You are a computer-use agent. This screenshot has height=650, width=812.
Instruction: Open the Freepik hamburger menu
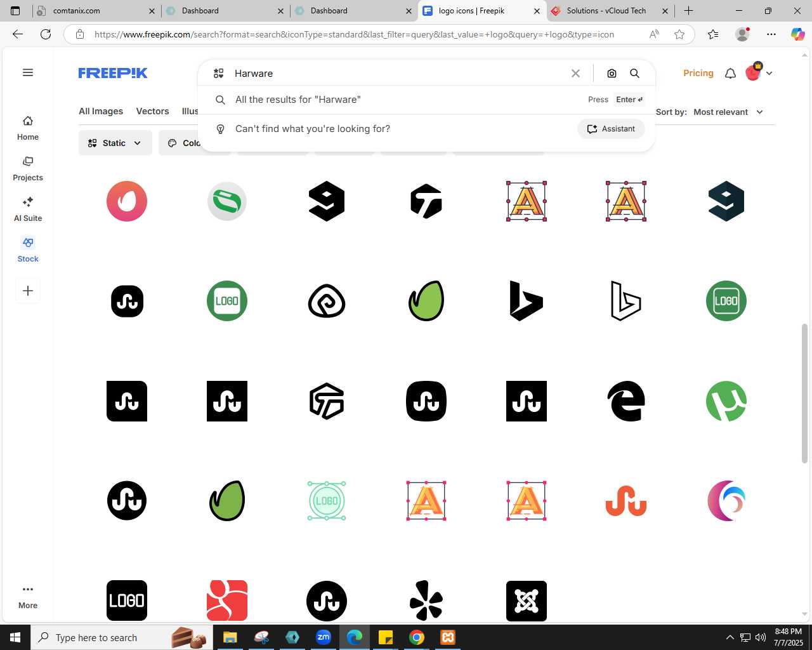pyautogui.click(x=28, y=72)
